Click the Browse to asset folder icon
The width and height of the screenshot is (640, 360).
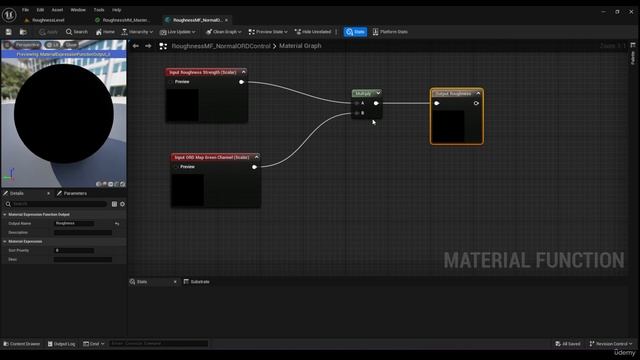pos(23,32)
